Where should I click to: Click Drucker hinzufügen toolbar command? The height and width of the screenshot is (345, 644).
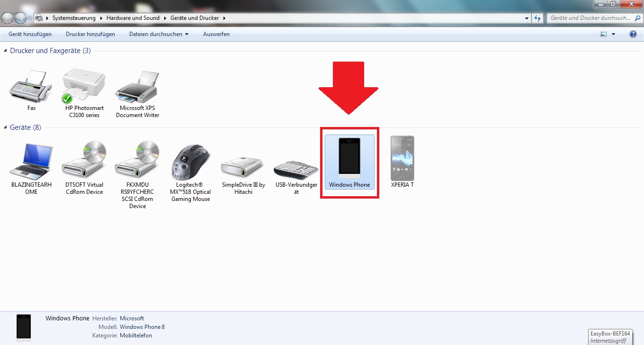point(90,34)
